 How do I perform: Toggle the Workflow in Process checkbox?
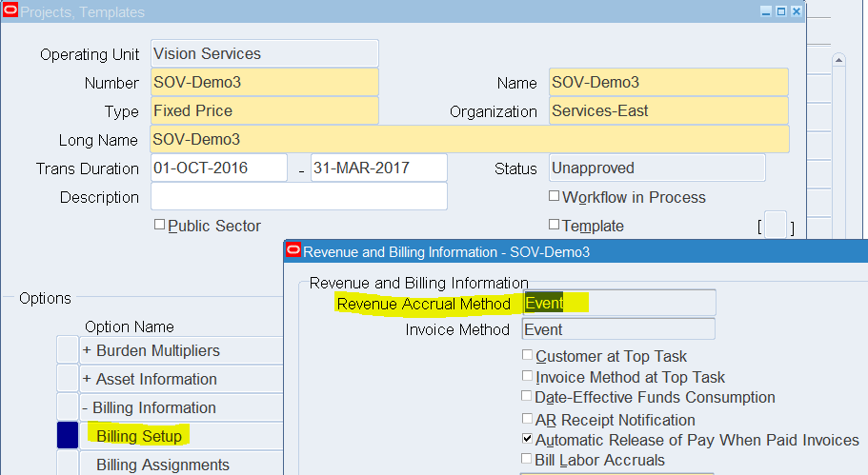(x=554, y=196)
